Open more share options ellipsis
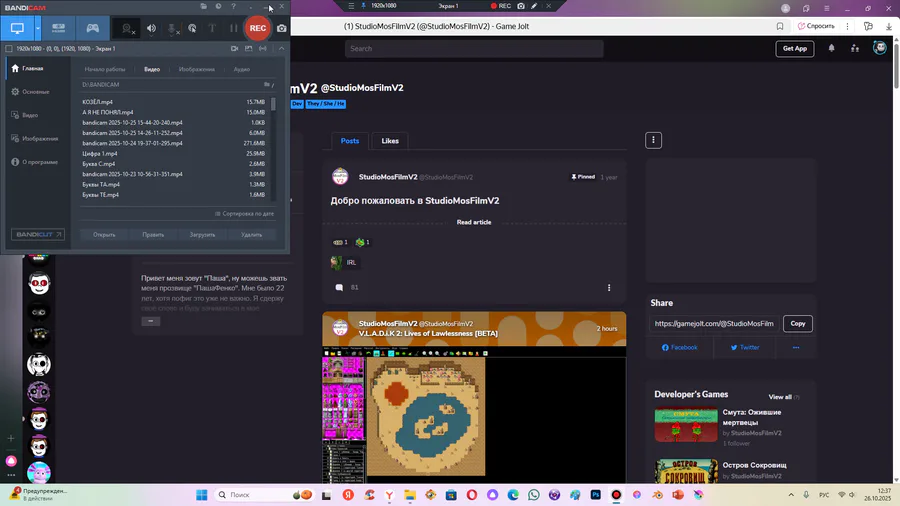900x506 pixels. [x=796, y=348]
